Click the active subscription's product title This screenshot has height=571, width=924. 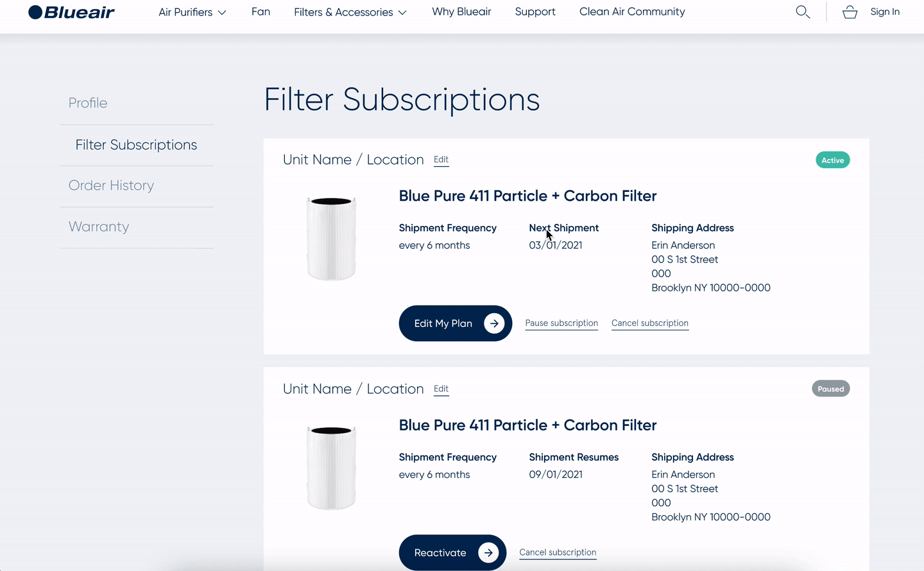pyautogui.click(x=527, y=196)
